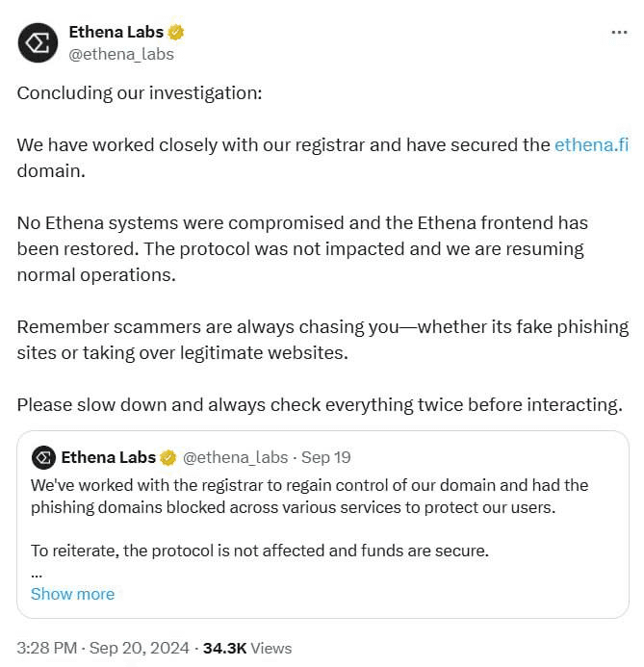Open the @ethena_labs handle under the header name
This screenshot has width=644, height=667.
point(121,55)
